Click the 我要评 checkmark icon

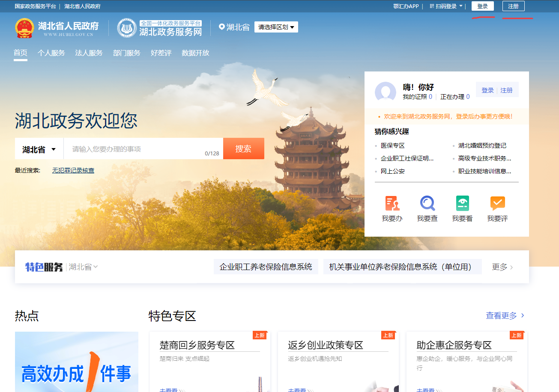pyautogui.click(x=497, y=203)
